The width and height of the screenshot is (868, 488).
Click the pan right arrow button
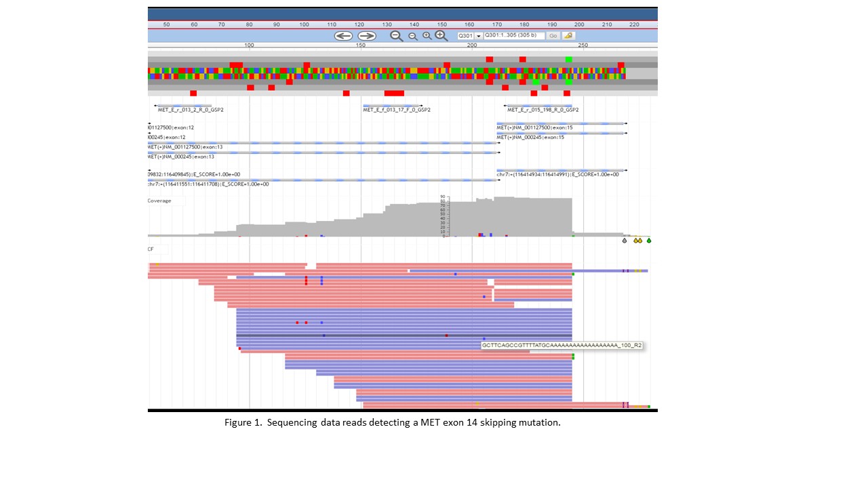pyautogui.click(x=367, y=36)
